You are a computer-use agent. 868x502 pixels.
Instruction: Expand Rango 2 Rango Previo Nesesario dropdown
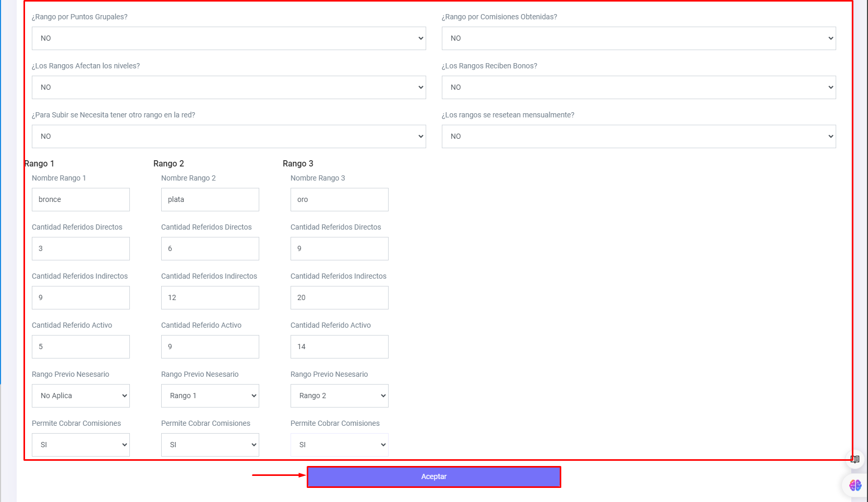210,396
